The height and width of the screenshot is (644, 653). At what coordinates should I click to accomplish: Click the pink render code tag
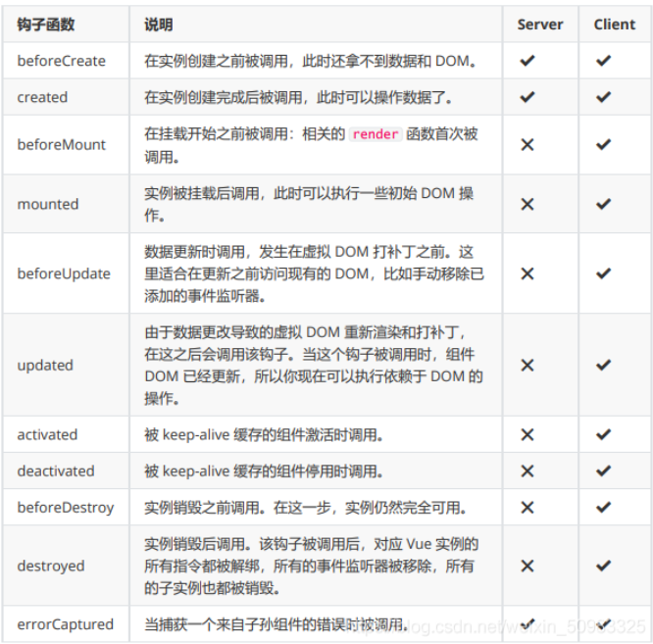[376, 134]
